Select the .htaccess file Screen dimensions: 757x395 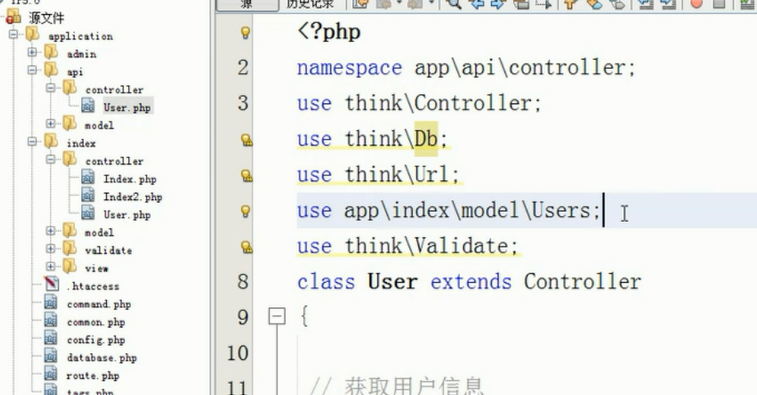click(93, 286)
